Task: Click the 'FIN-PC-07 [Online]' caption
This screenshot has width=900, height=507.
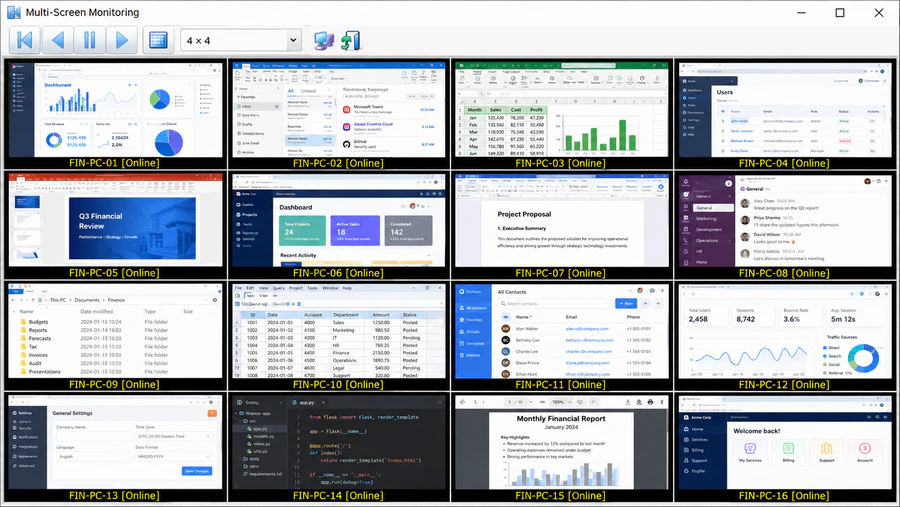Action: [560, 273]
